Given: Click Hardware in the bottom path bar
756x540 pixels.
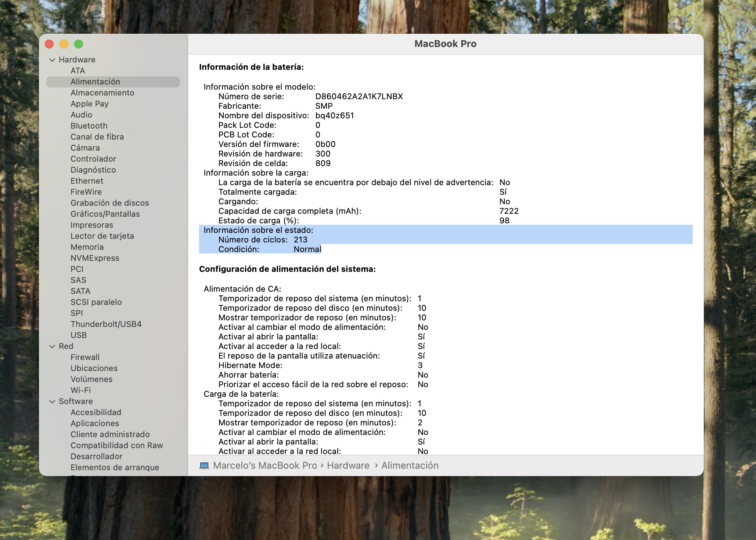Looking at the screenshot, I should [348, 465].
